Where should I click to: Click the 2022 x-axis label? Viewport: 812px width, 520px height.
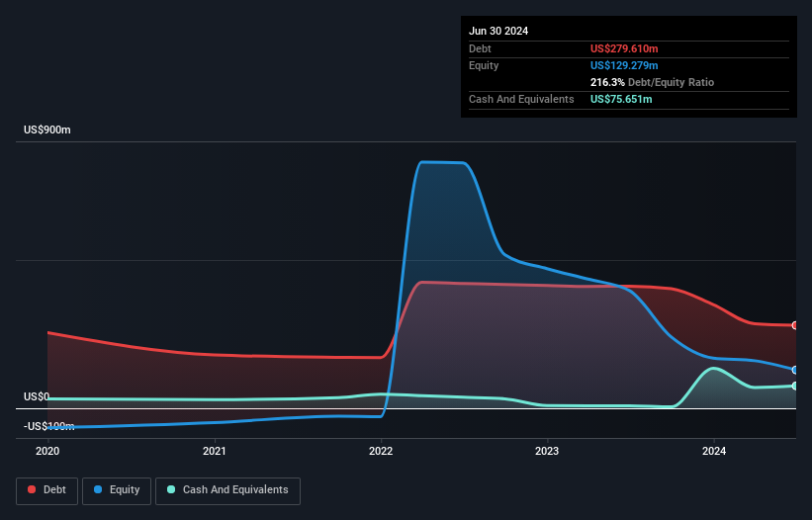point(381,451)
